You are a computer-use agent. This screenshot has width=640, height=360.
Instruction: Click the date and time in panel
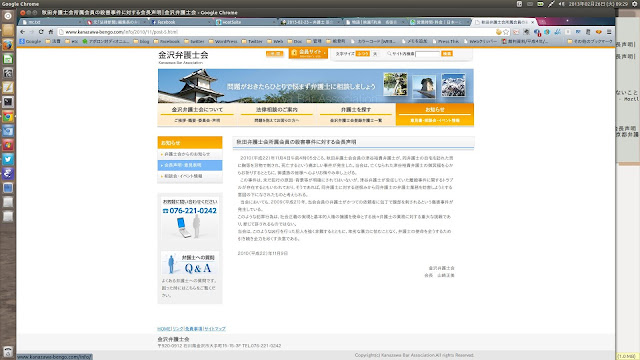[599, 4]
